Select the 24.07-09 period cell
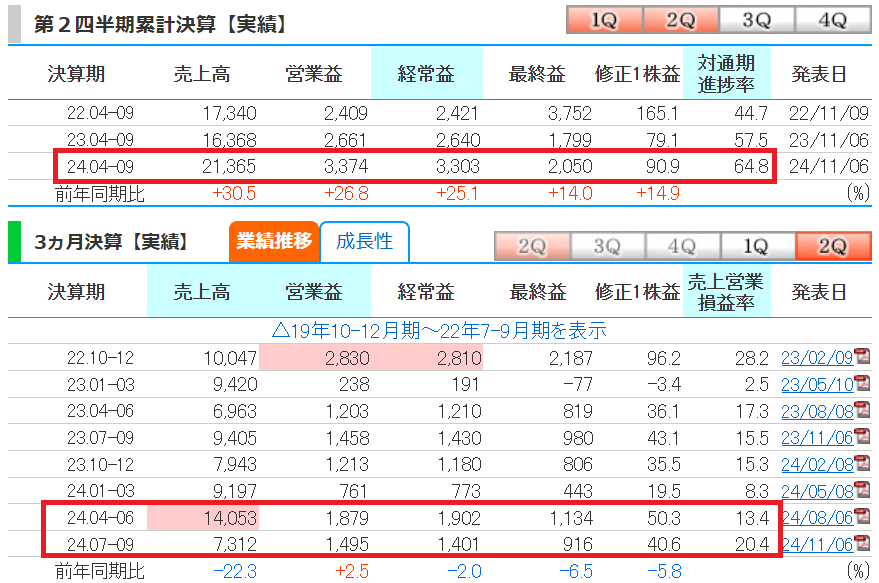Screen dimensions: 879x583 click(x=100, y=544)
